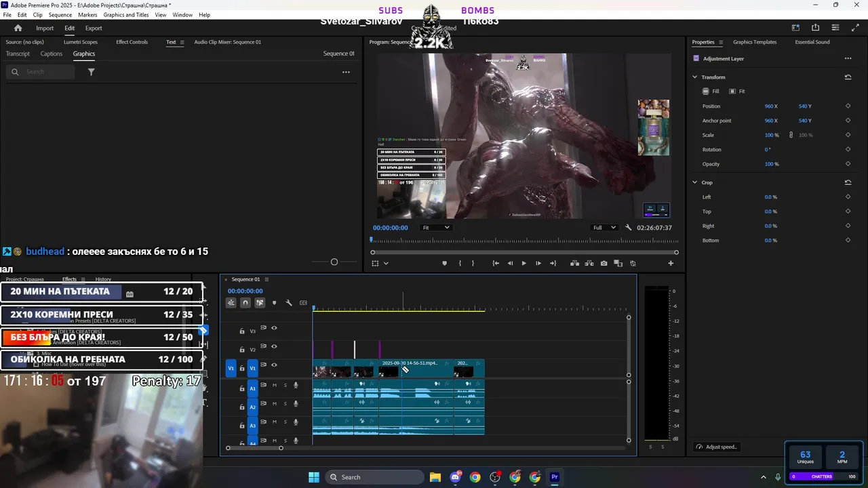Open the Graphics and Titles menu

126,15
